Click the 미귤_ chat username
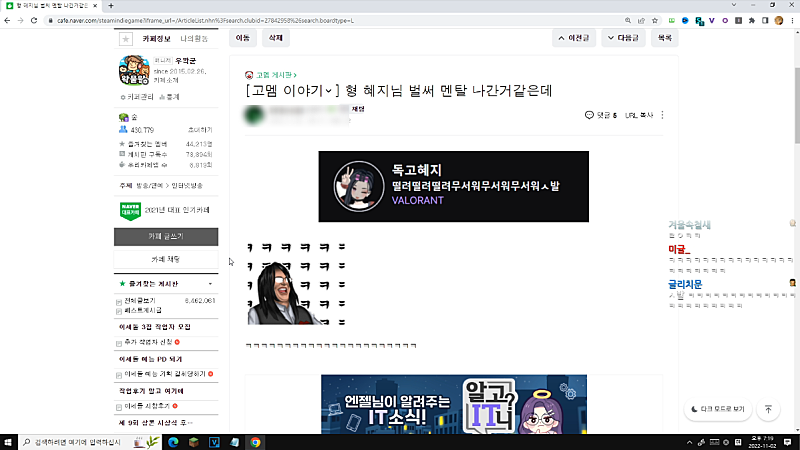 tap(679, 249)
